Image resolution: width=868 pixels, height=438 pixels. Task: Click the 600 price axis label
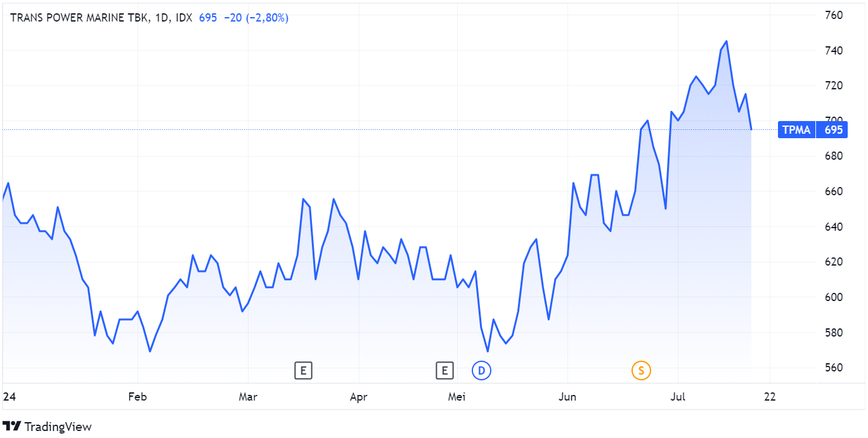point(833,297)
